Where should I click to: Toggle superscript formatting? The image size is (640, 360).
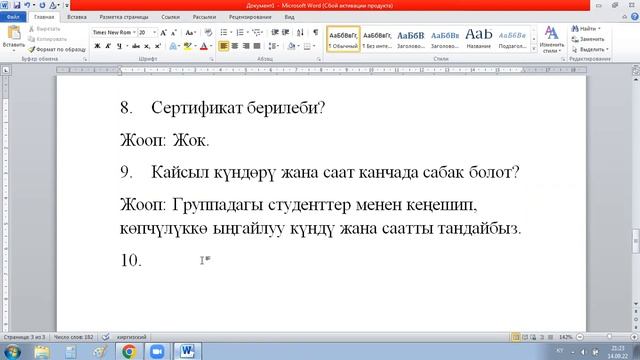pyautogui.click(x=158, y=46)
